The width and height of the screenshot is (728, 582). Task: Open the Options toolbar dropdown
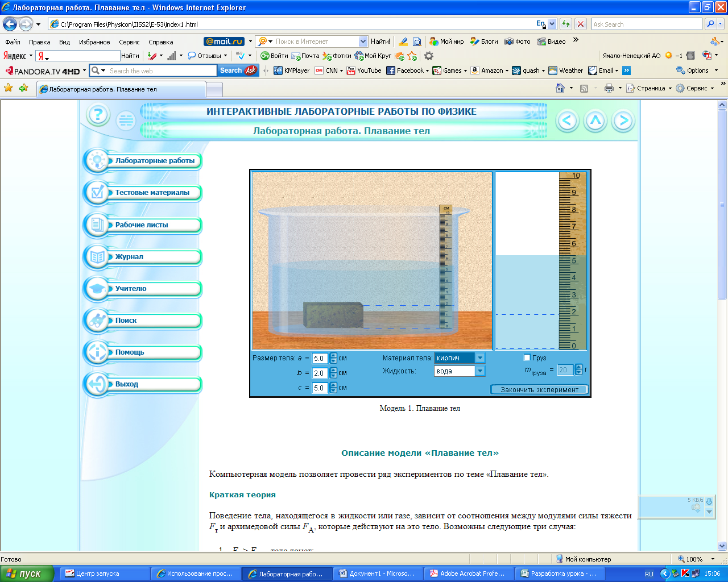pyautogui.click(x=697, y=70)
